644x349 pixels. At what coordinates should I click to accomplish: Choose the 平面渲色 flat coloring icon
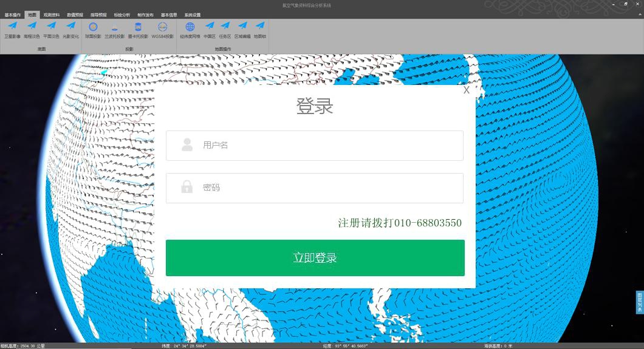pos(52,30)
